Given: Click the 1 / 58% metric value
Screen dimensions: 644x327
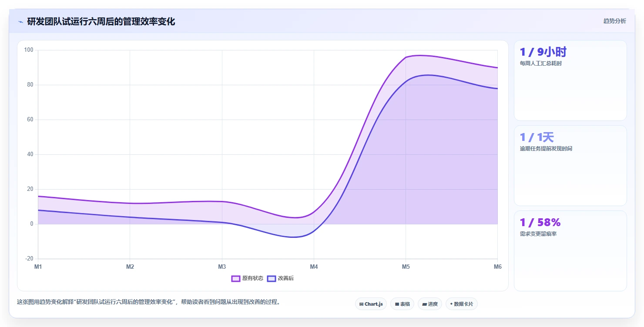Looking at the screenshot, I should [540, 223].
